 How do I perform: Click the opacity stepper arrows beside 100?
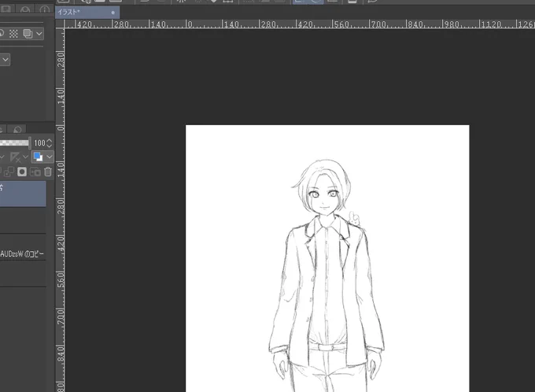(50, 143)
